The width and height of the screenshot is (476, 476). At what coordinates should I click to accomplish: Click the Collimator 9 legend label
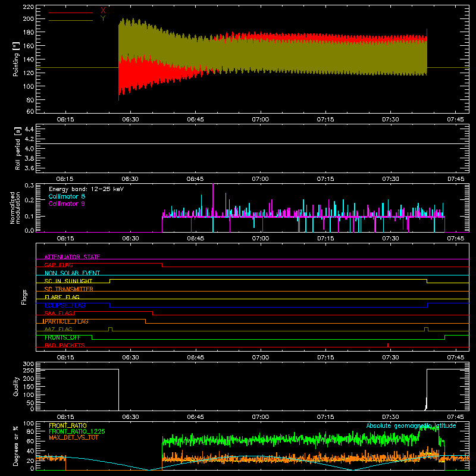(67, 203)
